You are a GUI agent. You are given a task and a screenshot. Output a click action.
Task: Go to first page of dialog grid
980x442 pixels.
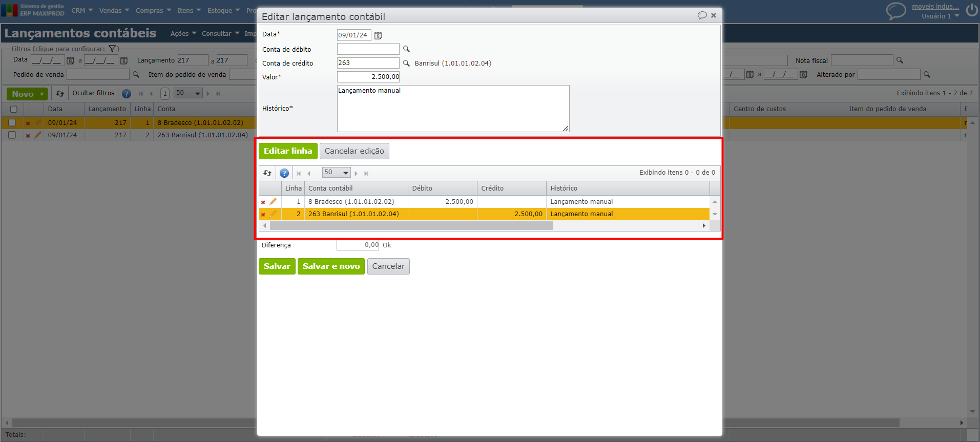299,174
